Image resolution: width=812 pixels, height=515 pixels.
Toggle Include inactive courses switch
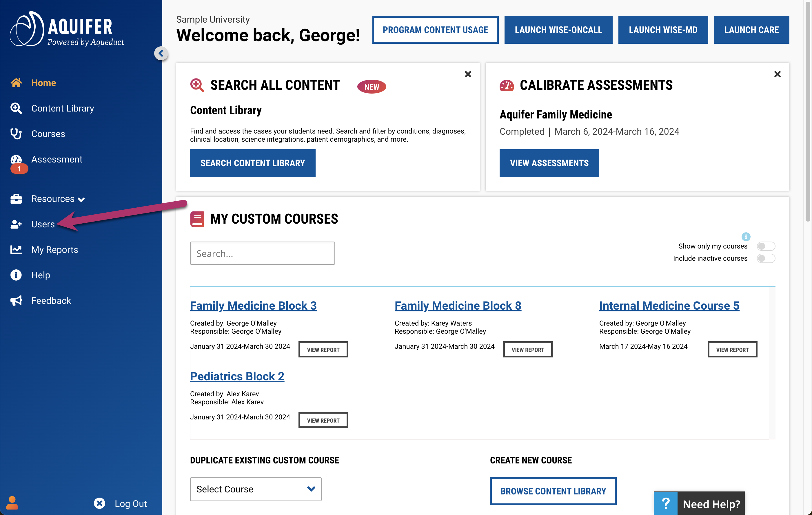tap(765, 258)
